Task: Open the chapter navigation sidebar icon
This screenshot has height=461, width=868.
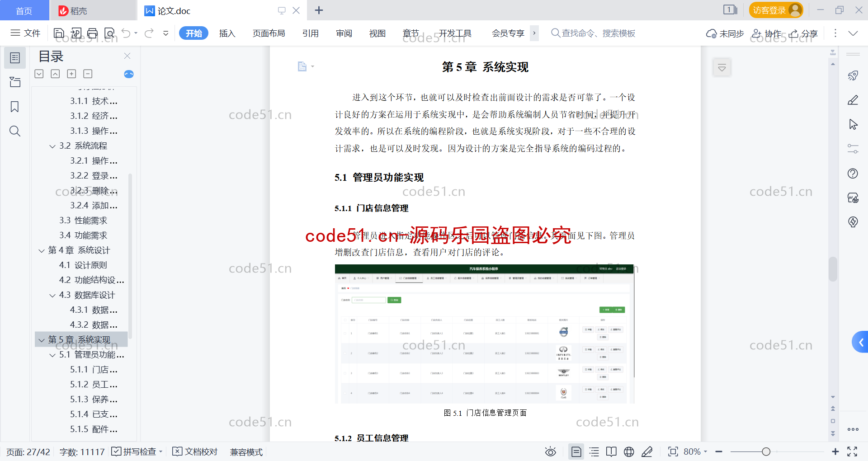Action: [15, 82]
